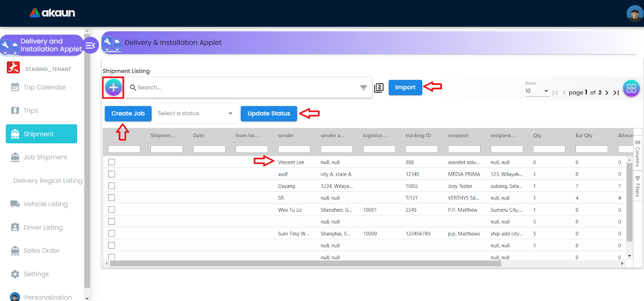This screenshot has height=301, width=644.
Task: Select the checkbox for the Dayang shipment
Action: click(111, 186)
